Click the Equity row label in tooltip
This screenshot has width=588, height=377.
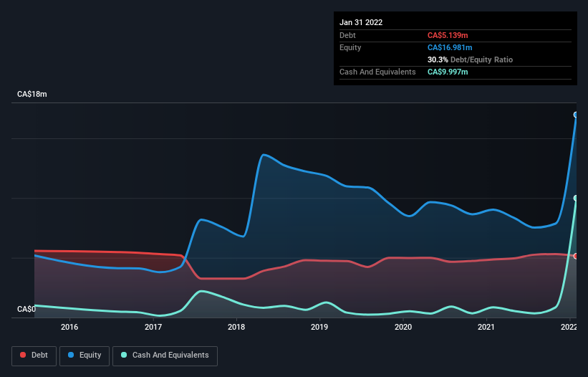(350, 47)
